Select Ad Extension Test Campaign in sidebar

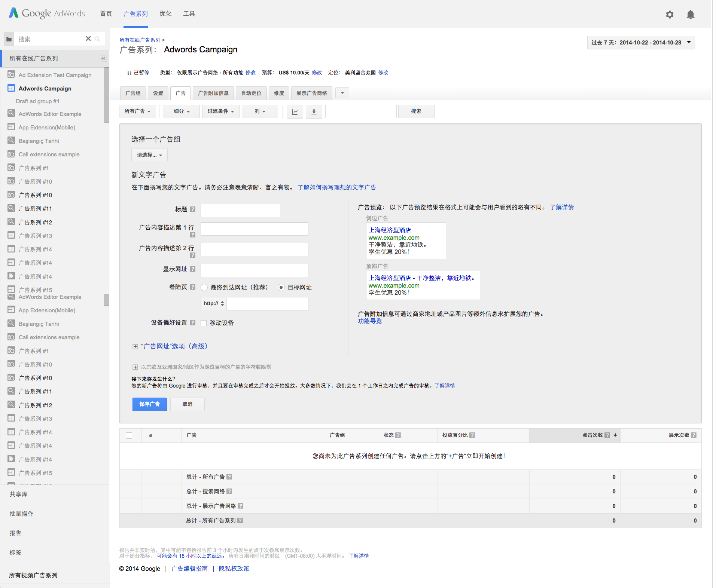pos(55,75)
